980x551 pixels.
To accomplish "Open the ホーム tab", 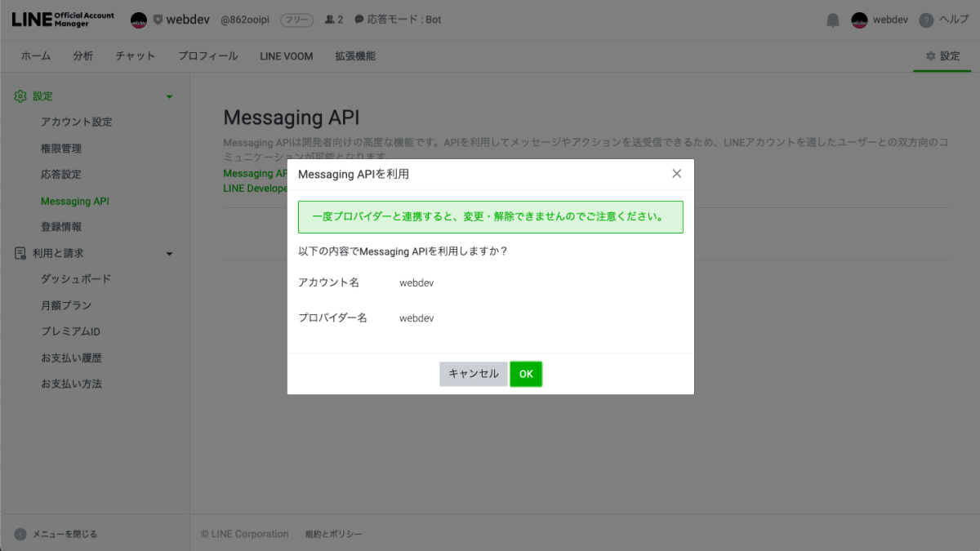I will pyautogui.click(x=36, y=56).
